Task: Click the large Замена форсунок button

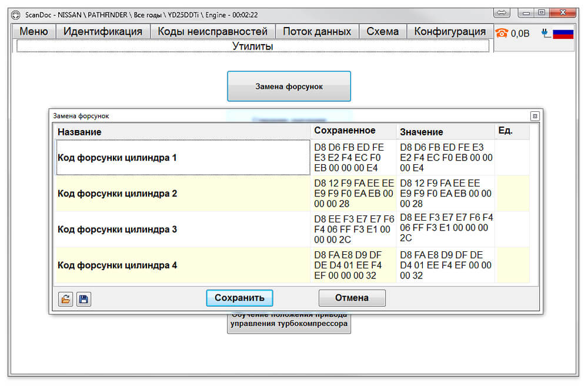Action: (x=289, y=87)
